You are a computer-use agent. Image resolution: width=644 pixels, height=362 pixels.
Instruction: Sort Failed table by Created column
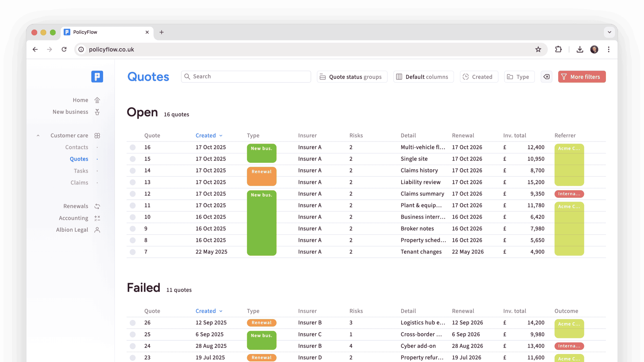[209, 311]
